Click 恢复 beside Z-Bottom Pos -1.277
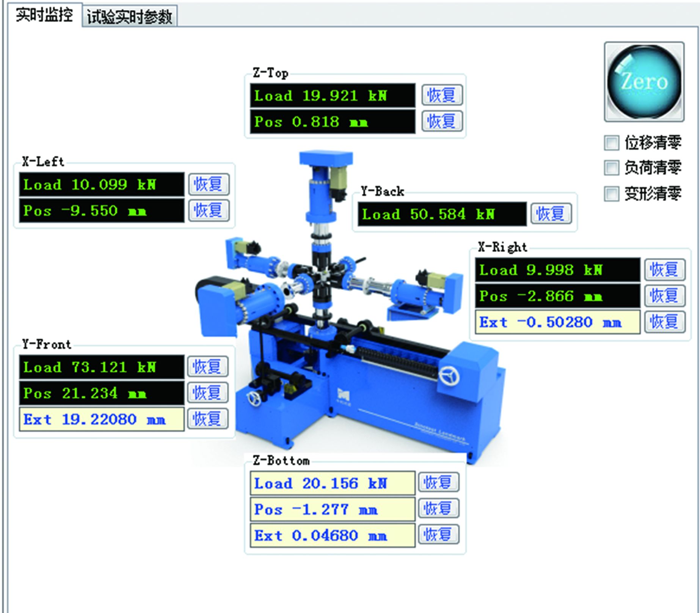The width and height of the screenshot is (700, 613). pyautogui.click(x=439, y=508)
